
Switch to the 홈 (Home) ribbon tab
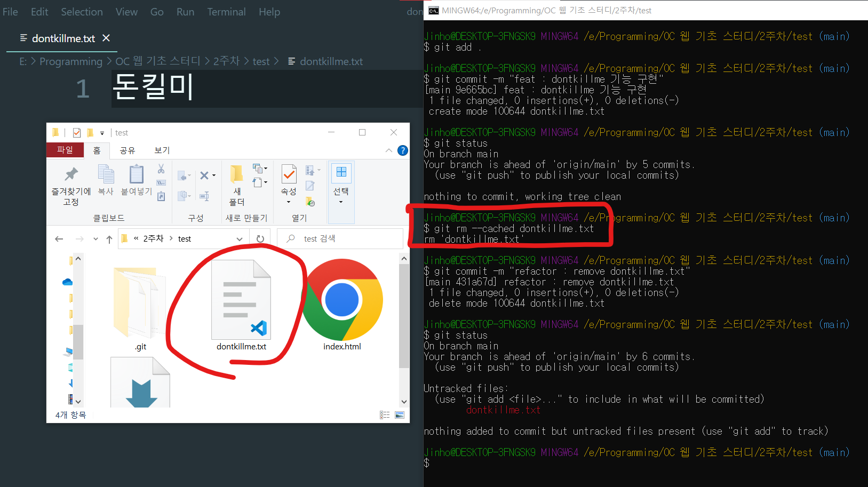[97, 150]
